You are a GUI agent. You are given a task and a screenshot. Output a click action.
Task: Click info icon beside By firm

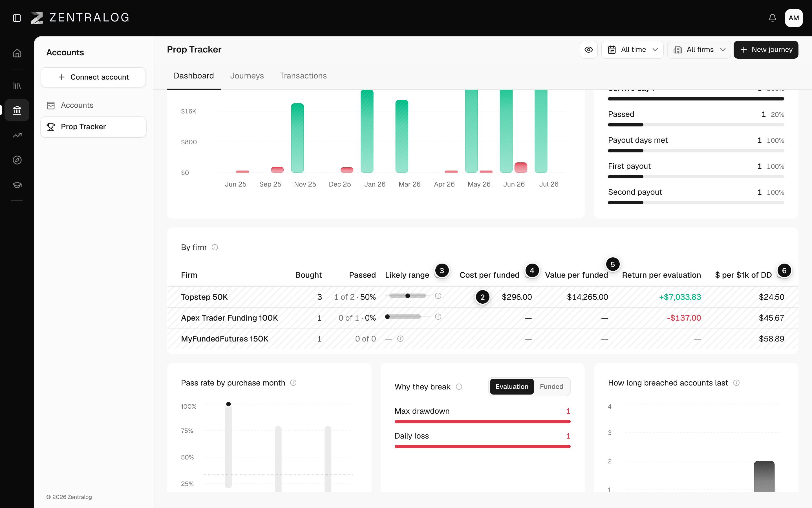tap(215, 247)
